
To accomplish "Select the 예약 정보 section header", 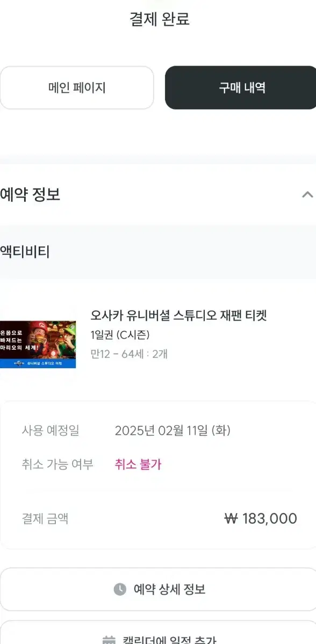I will coord(158,194).
